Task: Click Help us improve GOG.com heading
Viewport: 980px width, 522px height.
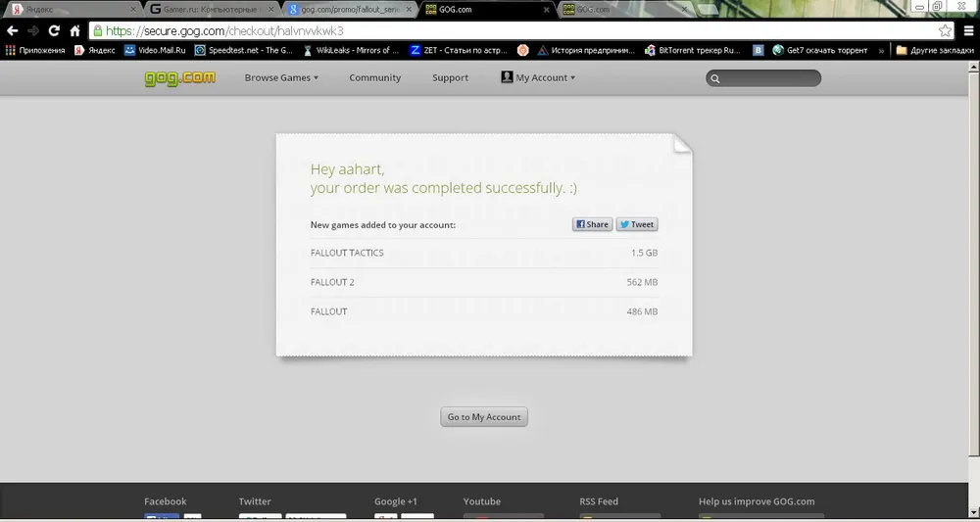Action: tap(757, 501)
